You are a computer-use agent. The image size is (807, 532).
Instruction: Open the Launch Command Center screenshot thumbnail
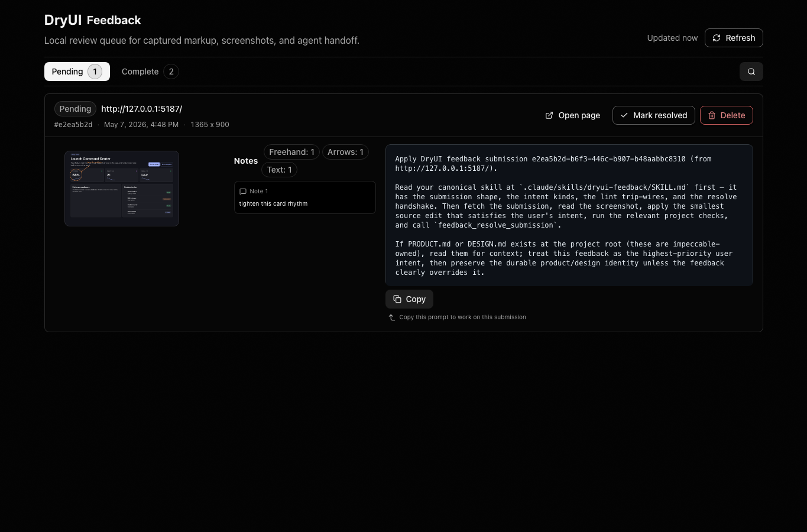(122, 189)
